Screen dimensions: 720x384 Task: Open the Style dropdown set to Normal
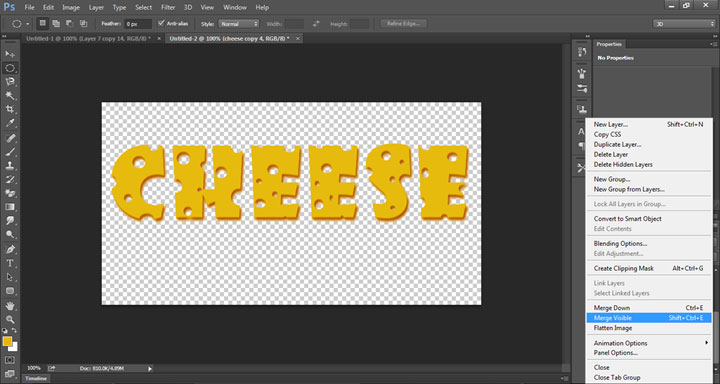coord(239,24)
